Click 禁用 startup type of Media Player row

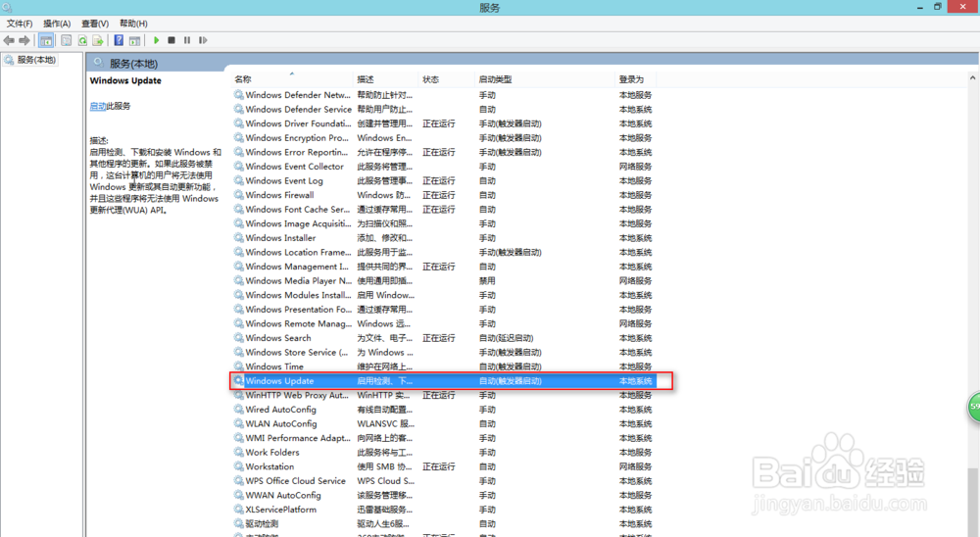point(487,281)
